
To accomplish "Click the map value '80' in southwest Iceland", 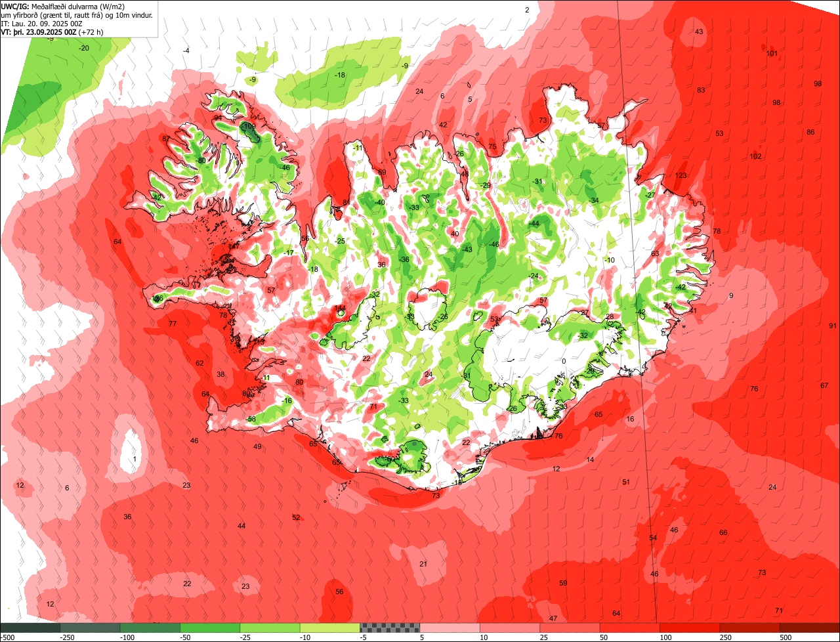I will (299, 382).
